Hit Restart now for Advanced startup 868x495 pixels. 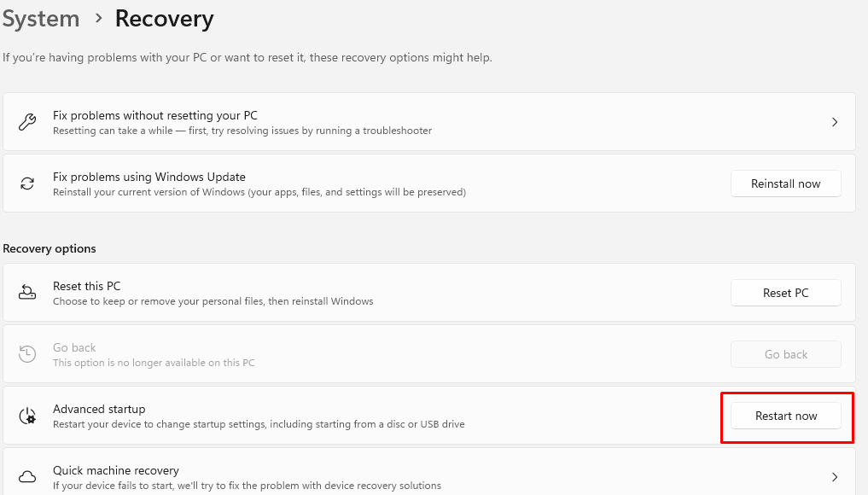tap(786, 416)
